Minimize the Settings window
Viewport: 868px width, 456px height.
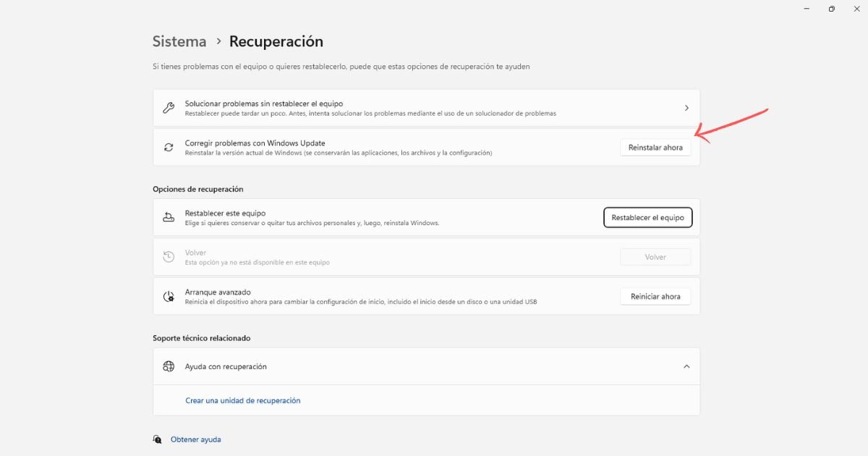[807, 9]
